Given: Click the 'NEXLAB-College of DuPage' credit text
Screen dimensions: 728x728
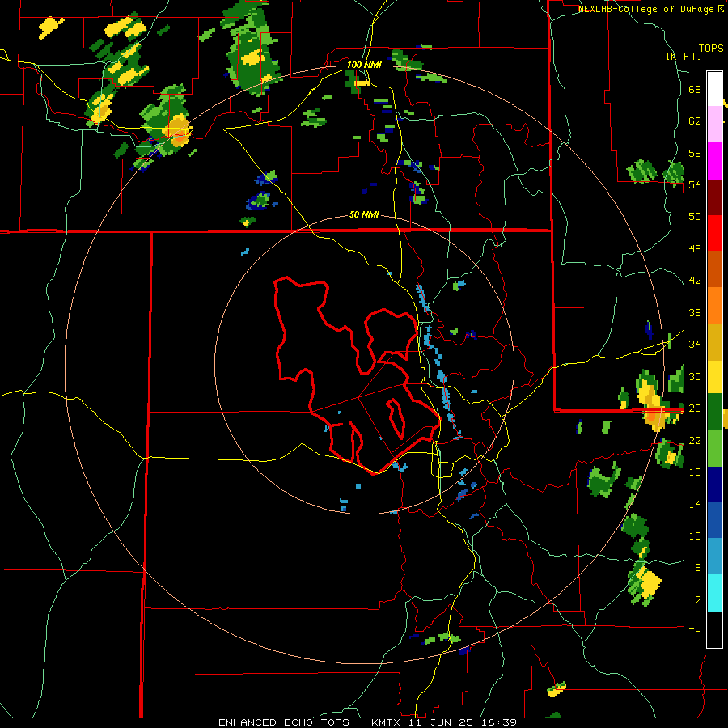Looking at the screenshot, I should [x=646, y=9].
